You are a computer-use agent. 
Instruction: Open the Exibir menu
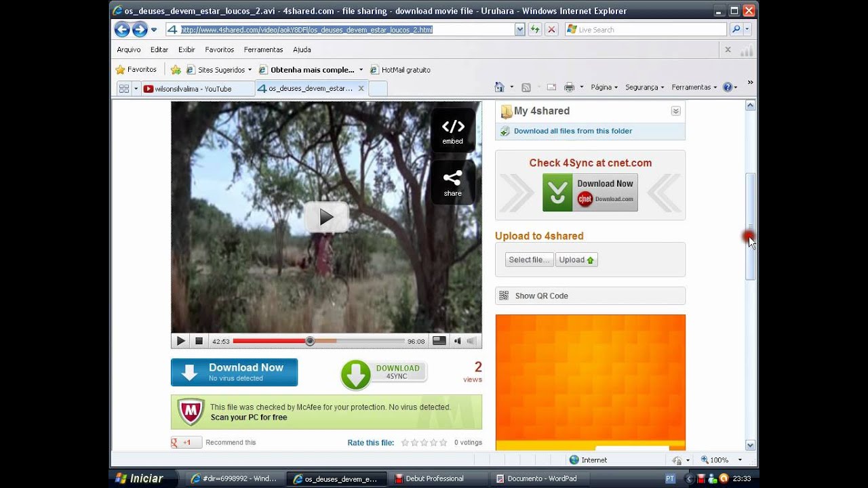pyautogui.click(x=186, y=49)
